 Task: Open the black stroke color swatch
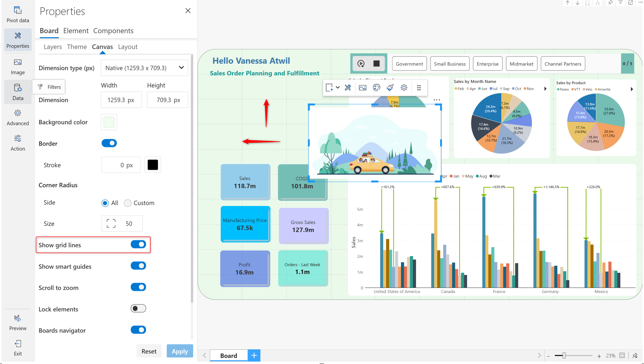point(153,165)
